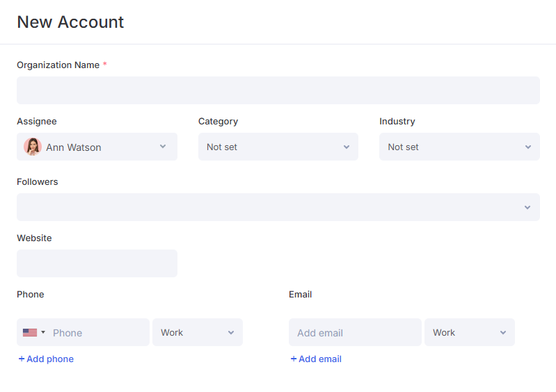This screenshot has width=556, height=392.
Task: Add another email via Add email link
Action: pyautogui.click(x=316, y=359)
